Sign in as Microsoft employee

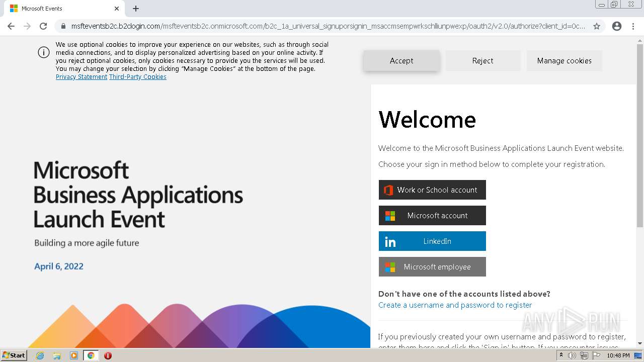point(432,267)
